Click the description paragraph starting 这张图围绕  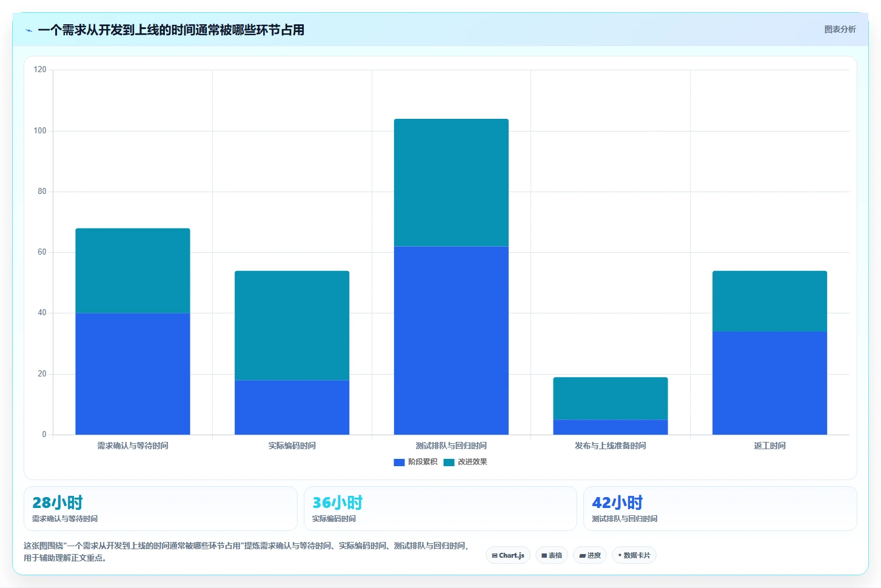246,552
